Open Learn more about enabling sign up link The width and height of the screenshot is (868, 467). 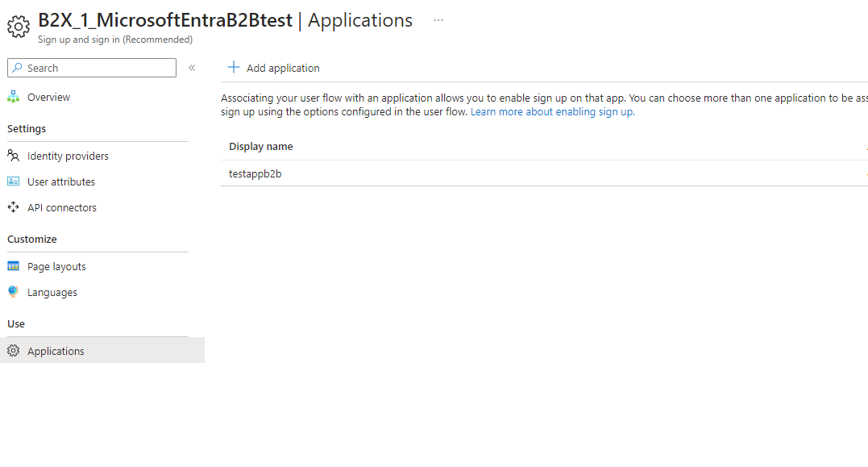click(552, 112)
